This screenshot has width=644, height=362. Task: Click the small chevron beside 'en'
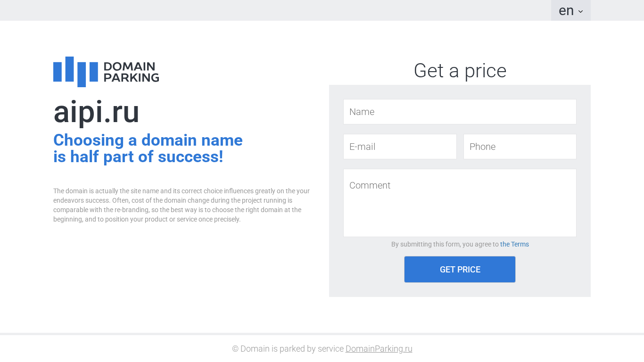click(580, 12)
